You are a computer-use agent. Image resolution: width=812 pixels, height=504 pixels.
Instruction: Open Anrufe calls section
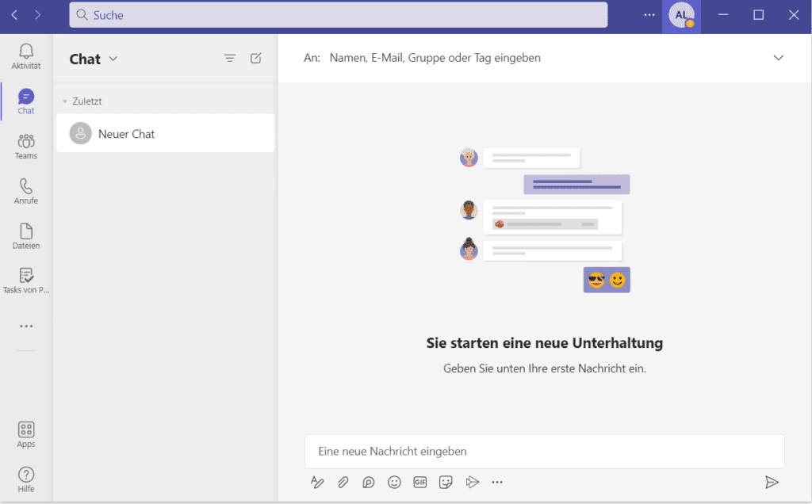[x=26, y=191]
